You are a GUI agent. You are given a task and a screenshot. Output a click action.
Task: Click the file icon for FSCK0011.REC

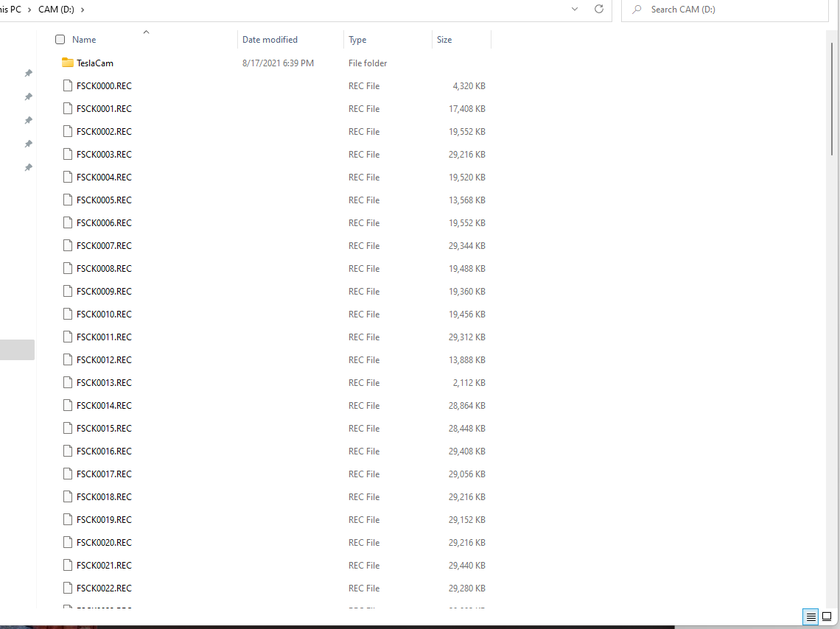[68, 337]
